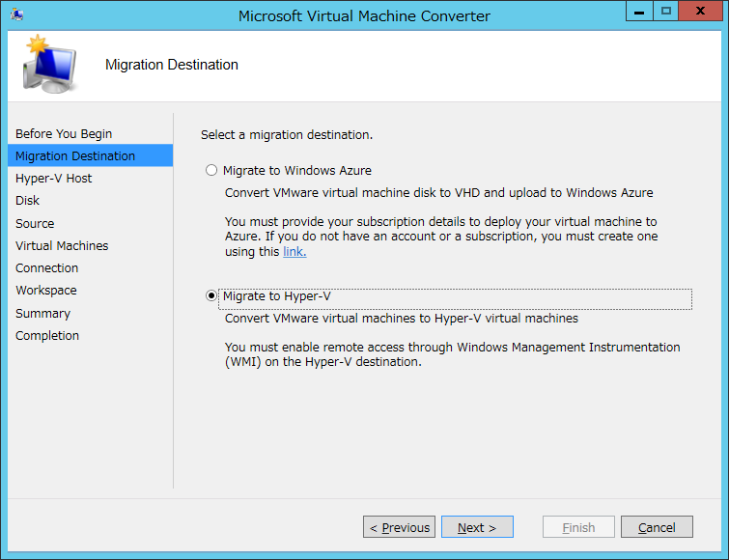Switch to the Workspace step
Image resolution: width=729 pixels, height=560 pixels.
pyautogui.click(x=46, y=291)
